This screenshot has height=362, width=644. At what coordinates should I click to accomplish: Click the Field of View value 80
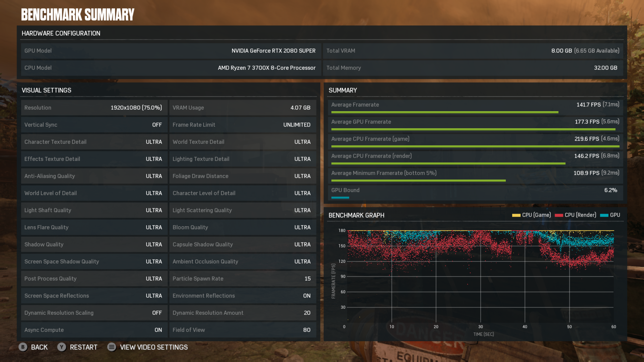pyautogui.click(x=307, y=330)
